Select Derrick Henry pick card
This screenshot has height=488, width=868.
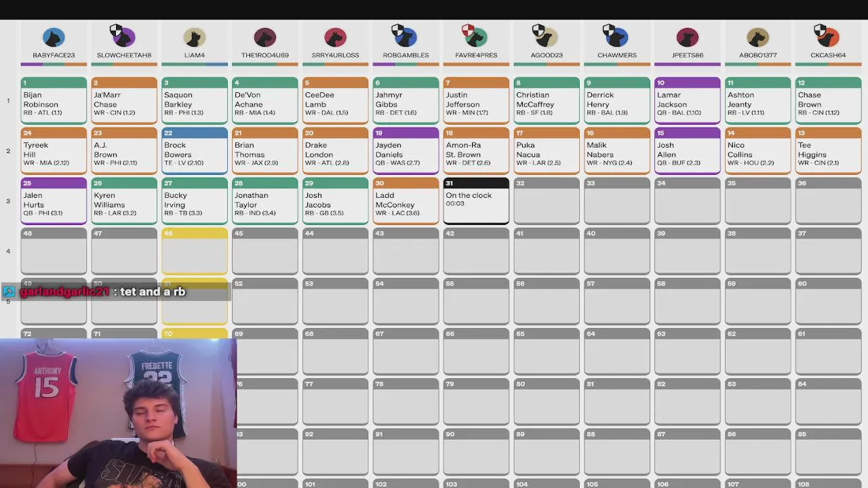tap(617, 100)
